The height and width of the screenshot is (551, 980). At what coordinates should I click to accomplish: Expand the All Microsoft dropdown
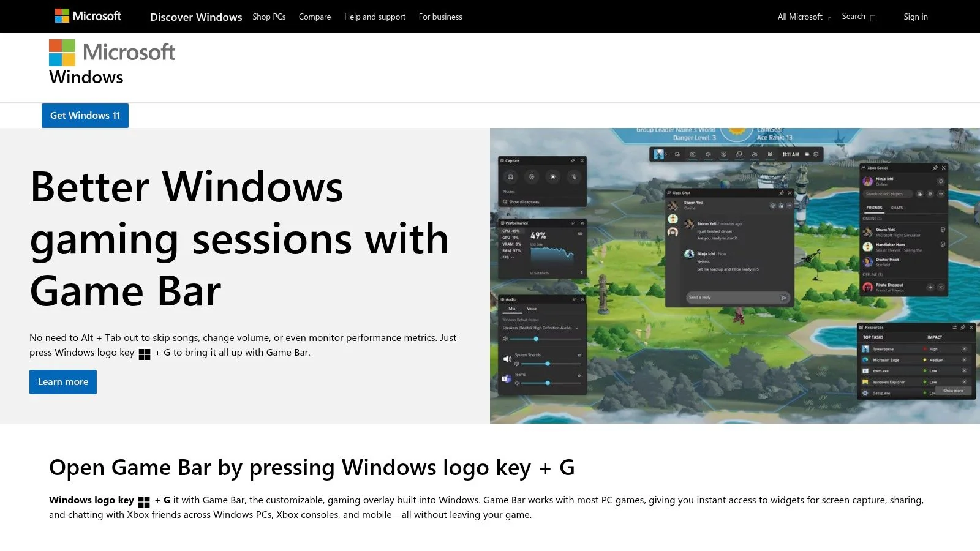click(804, 17)
